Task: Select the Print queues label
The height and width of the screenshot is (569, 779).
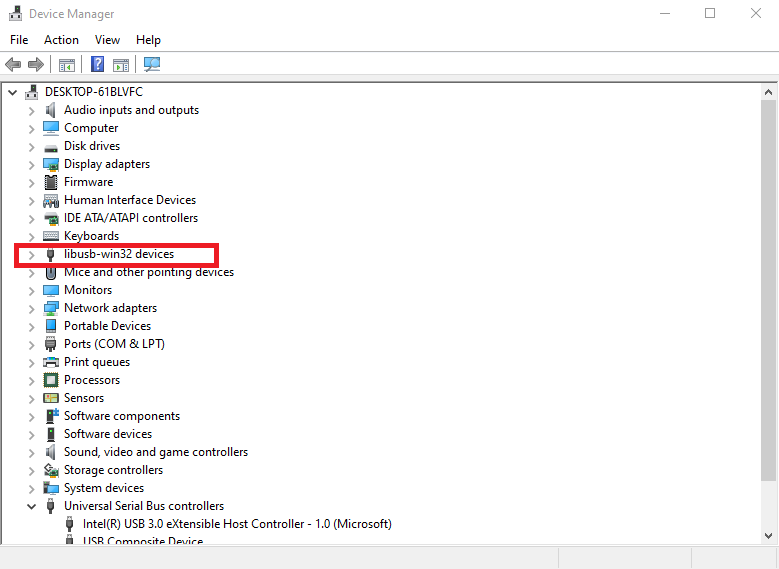Action: point(97,362)
